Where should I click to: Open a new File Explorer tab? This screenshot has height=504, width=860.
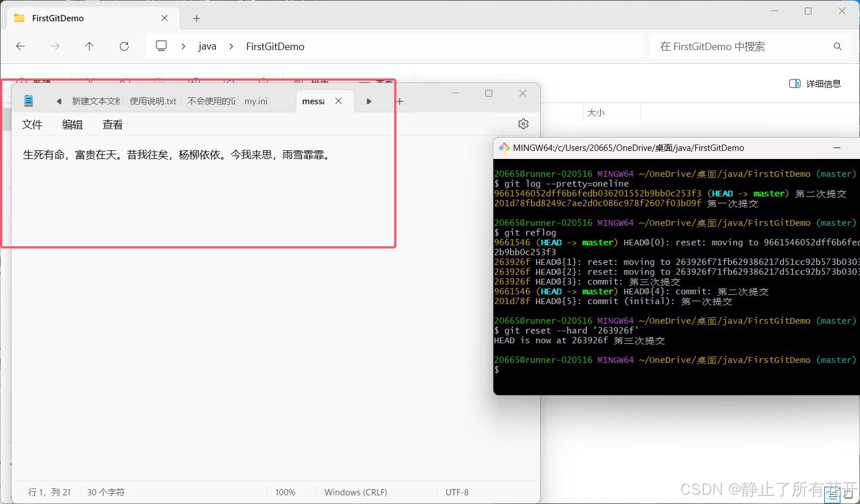click(197, 18)
